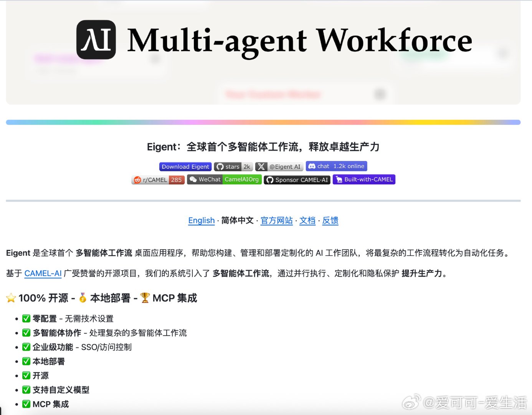Open the 文档 documentation link

tap(307, 221)
